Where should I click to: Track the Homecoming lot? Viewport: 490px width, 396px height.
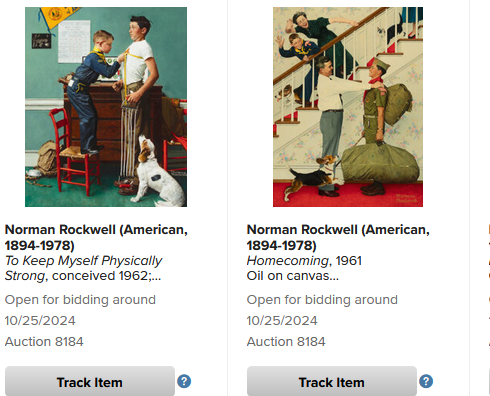(332, 382)
